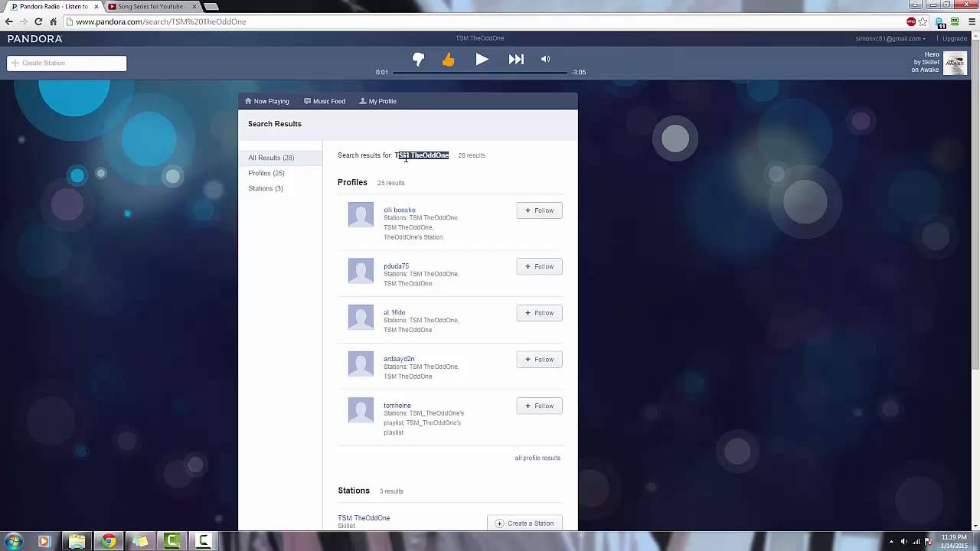Focus the Create Station field
This screenshot has width=980, height=551.
[67, 63]
